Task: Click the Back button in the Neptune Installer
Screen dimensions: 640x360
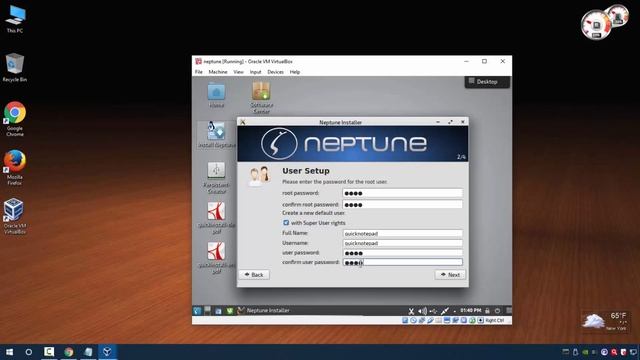Action: [x=254, y=275]
